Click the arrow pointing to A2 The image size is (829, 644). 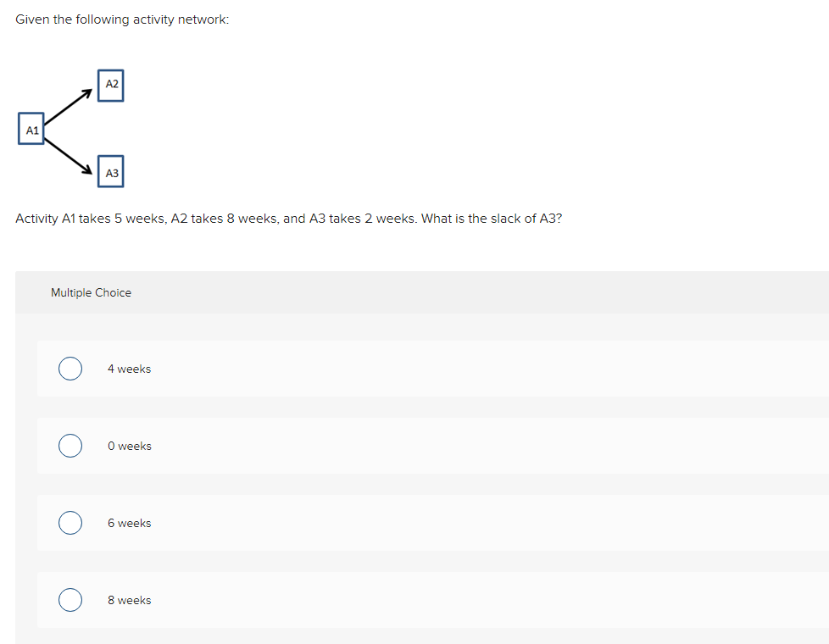click(70, 107)
